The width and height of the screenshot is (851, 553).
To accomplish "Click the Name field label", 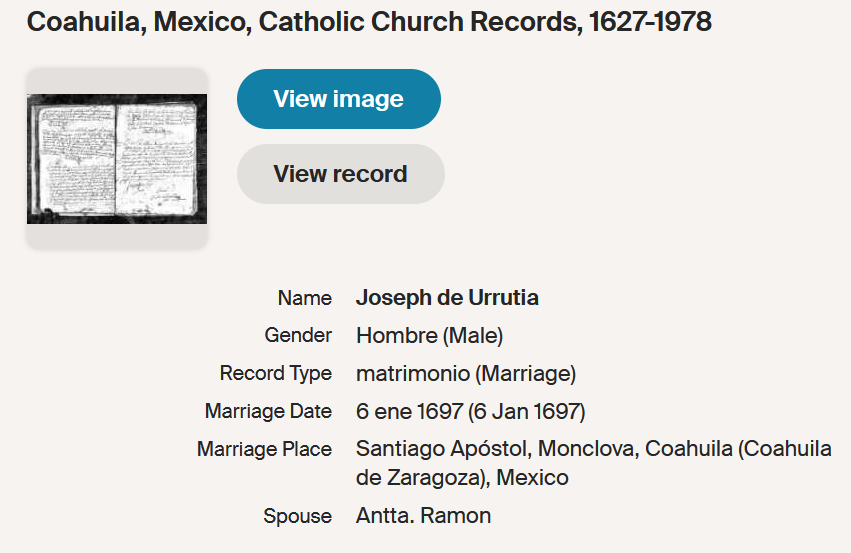I will pos(305,298).
